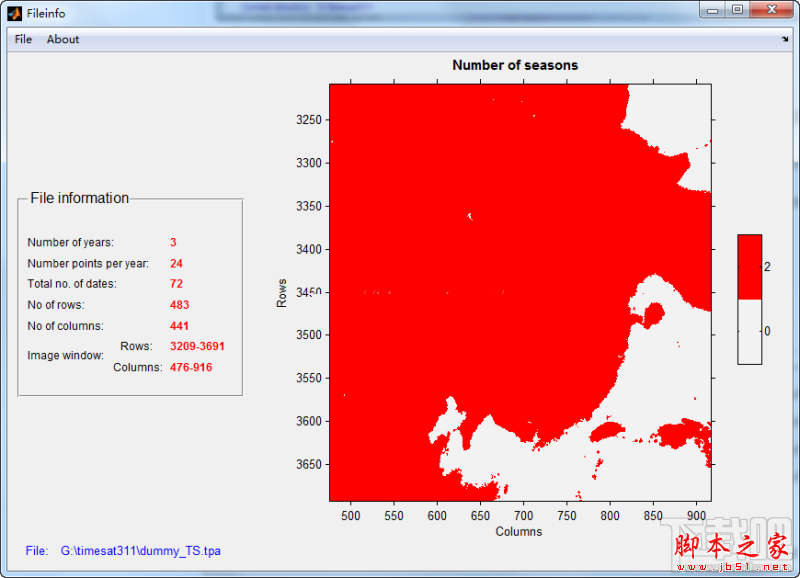Click the image window columns range 476-916
The height and width of the screenshot is (578, 800).
coord(191,367)
